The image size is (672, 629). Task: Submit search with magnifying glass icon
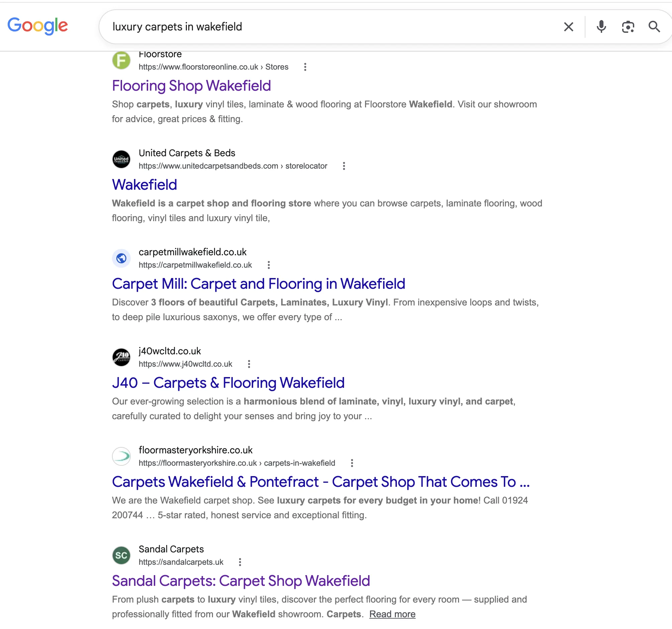coord(654,27)
